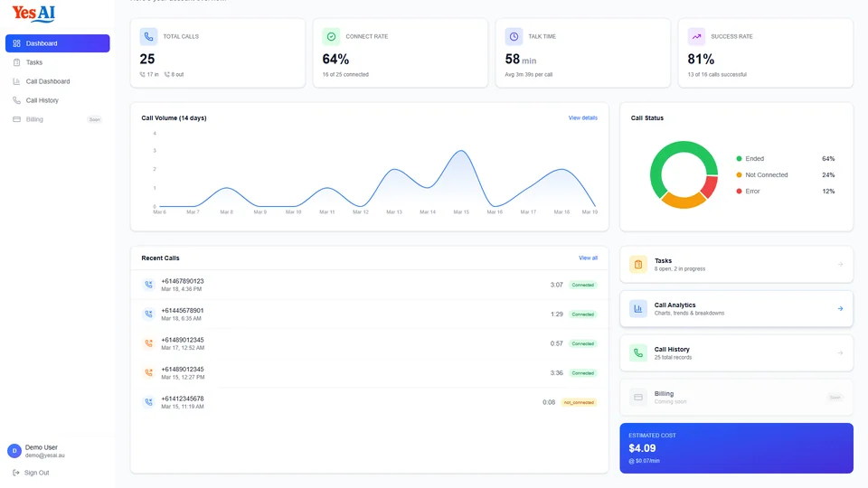The image size is (868, 488).
Task: Click the 17 in incoming calls stat
Action: pos(149,75)
